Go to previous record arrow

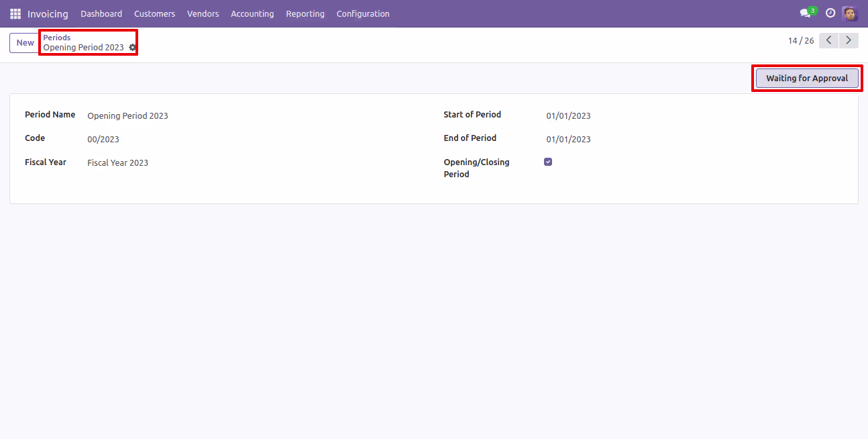829,41
